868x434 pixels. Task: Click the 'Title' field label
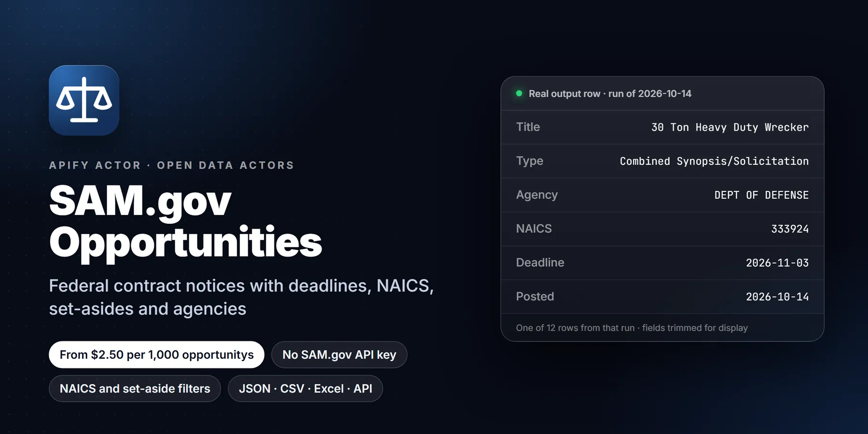pyautogui.click(x=528, y=127)
